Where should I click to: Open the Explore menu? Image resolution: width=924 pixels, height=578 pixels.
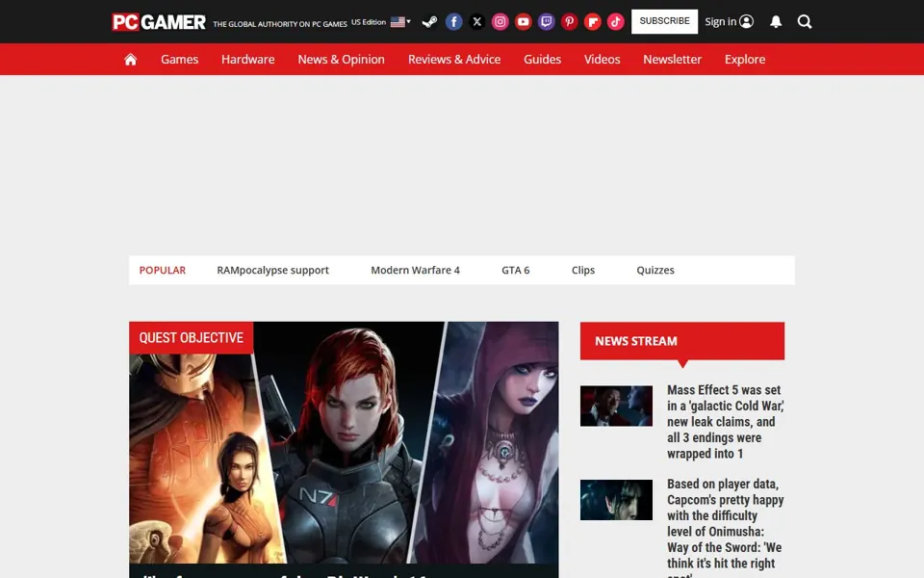tap(745, 59)
